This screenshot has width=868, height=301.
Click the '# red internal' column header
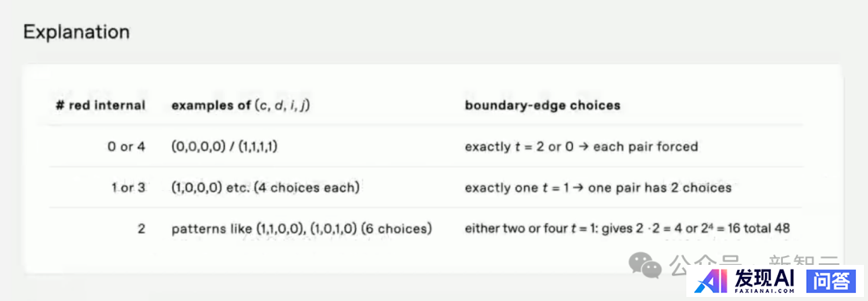[100, 105]
